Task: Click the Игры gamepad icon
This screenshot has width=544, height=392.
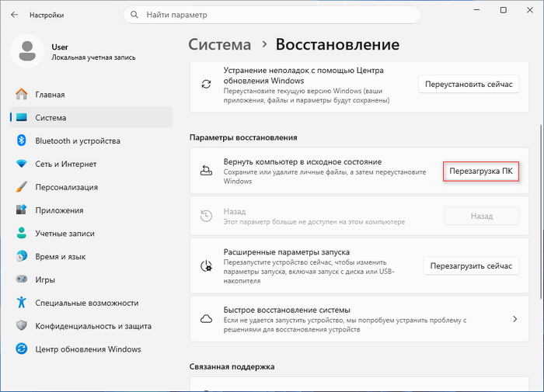Action: coord(22,279)
